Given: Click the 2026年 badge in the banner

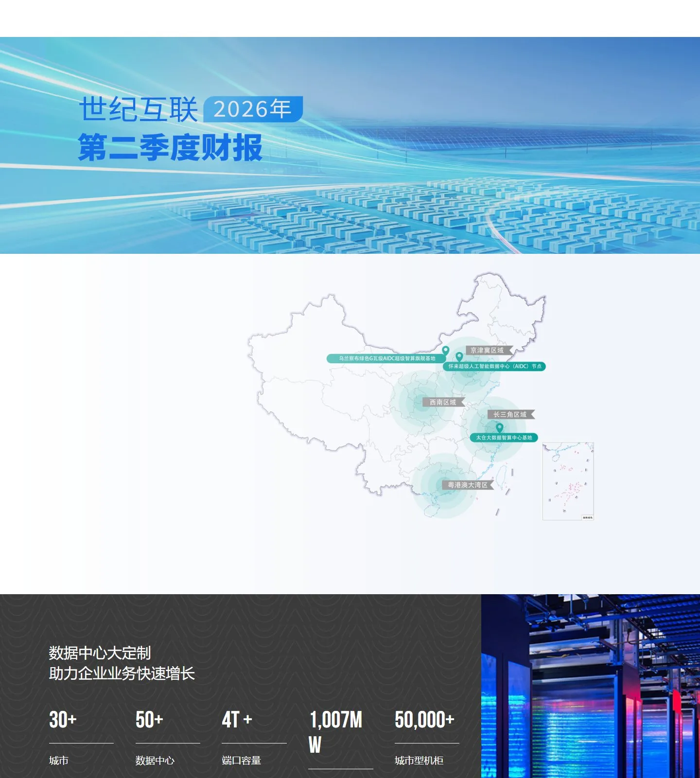Looking at the screenshot, I should (x=253, y=109).
